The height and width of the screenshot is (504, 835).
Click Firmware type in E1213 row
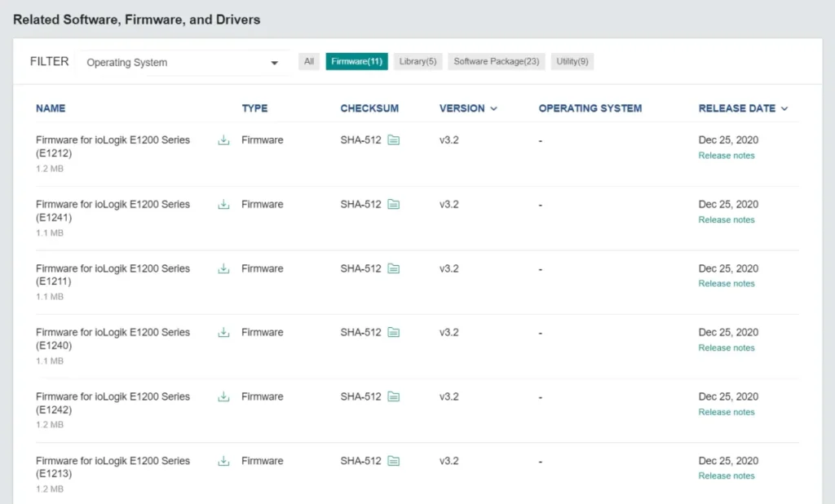pyautogui.click(x=262, y=461)
